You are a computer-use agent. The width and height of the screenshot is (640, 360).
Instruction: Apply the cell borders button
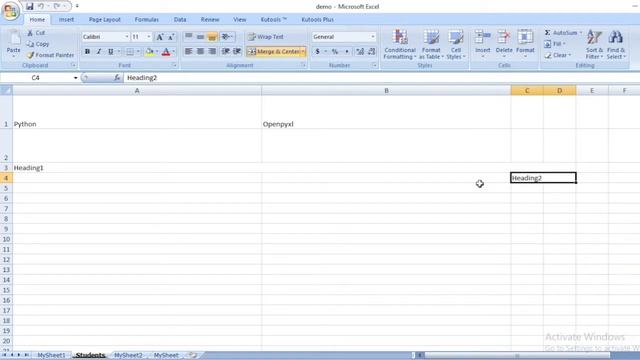[130, 52]
